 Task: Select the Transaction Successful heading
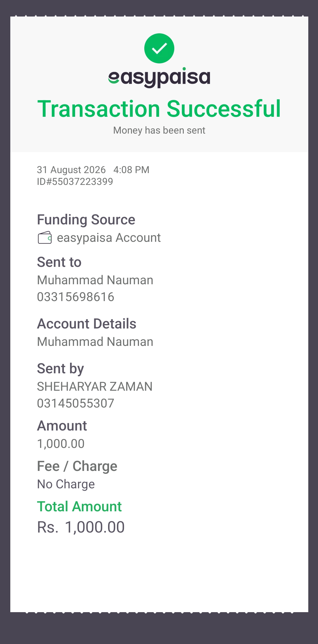coord(159,109)
